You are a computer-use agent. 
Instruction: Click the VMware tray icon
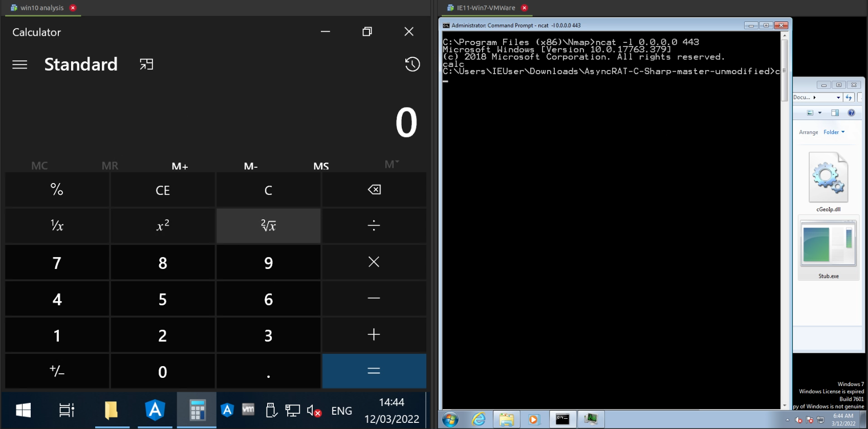click(248, 410)
